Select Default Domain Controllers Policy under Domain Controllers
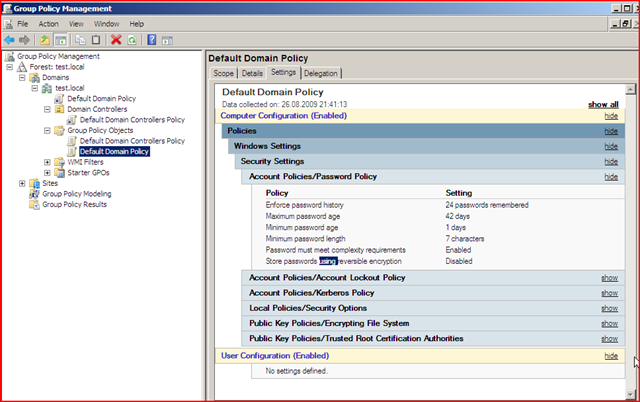The width and height of the screenshot is (640, 402). (x=132, y=120)
